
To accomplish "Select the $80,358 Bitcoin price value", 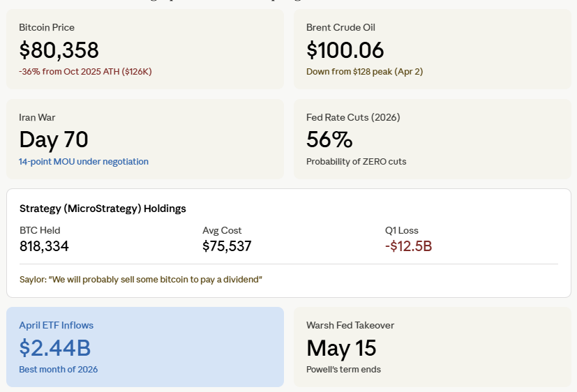I will (59, 50).
